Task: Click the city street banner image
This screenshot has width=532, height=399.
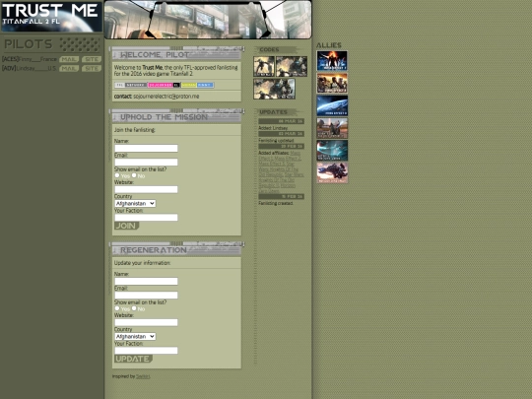Action: 208,20
